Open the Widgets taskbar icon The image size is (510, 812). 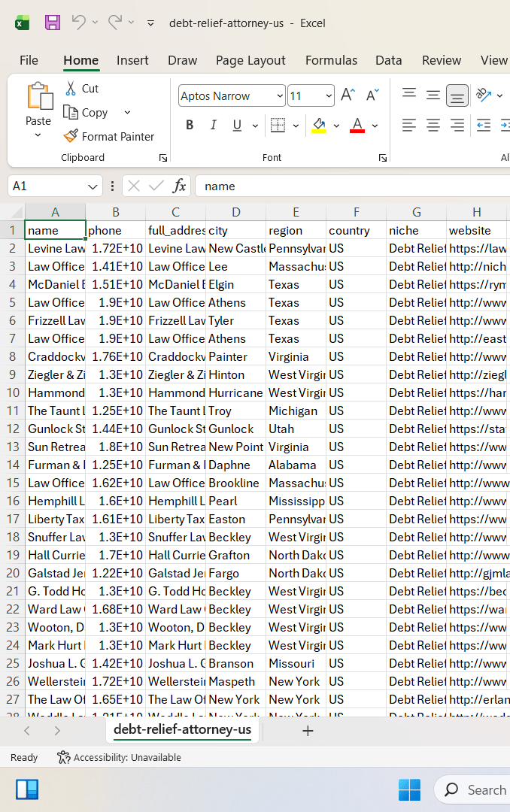pyautogui.click(x=27, y=789)
